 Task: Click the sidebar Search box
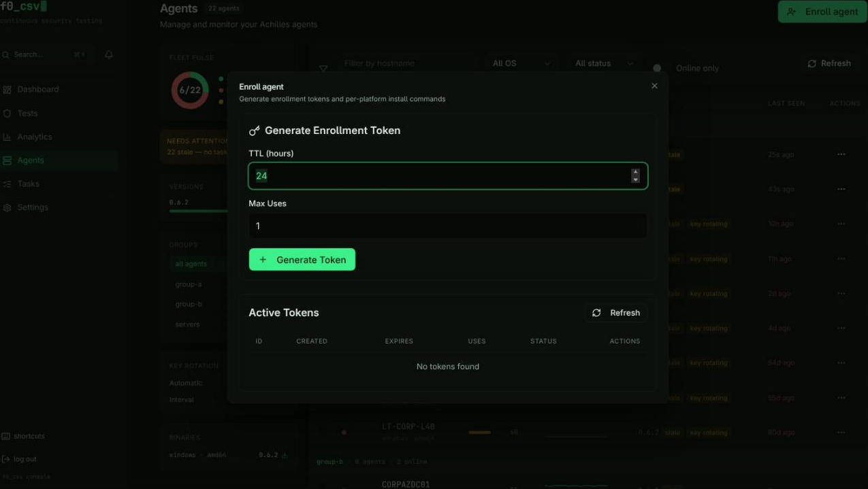46,54
